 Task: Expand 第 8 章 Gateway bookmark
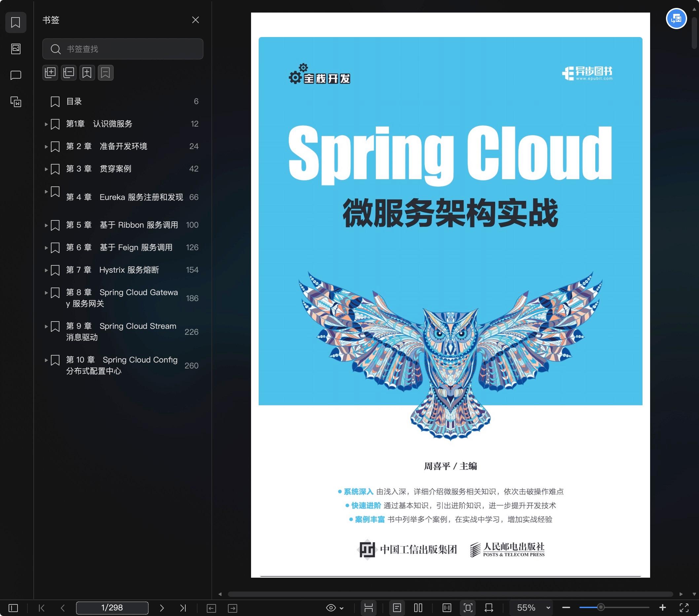tap(46, 293)
